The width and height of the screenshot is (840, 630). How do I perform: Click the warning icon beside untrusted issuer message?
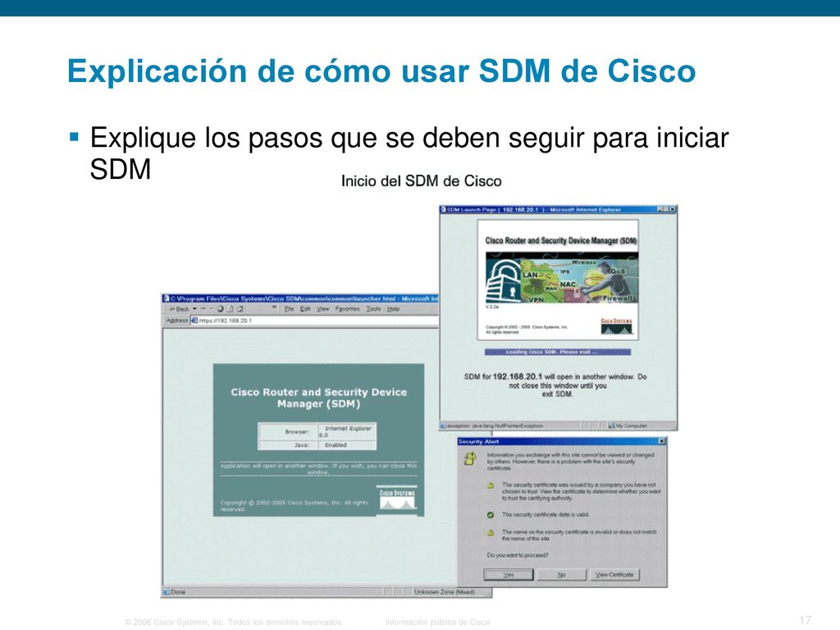point(491,486)
